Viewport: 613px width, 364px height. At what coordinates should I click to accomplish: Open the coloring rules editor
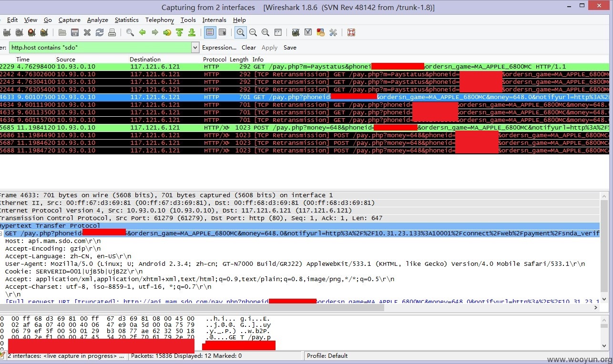click(321, 32)
